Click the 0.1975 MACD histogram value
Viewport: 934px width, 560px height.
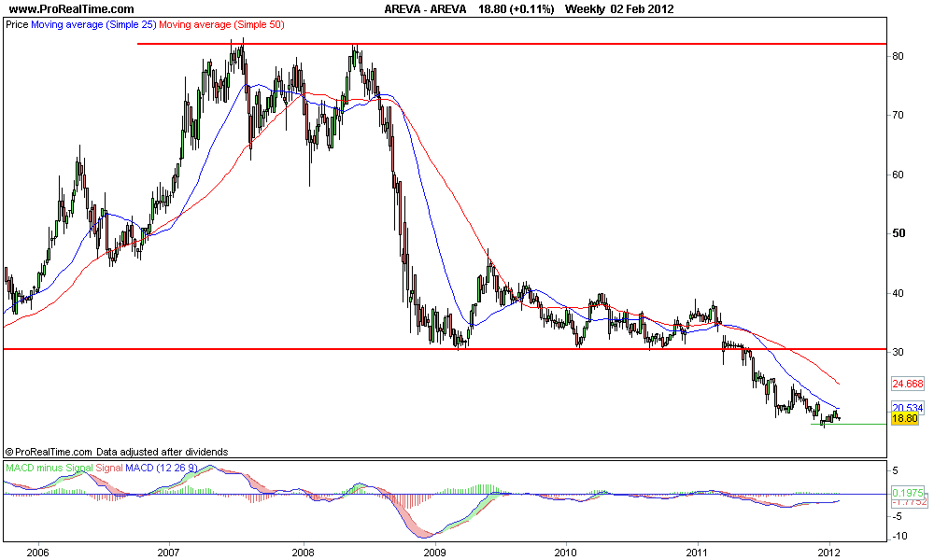[908, 493]
